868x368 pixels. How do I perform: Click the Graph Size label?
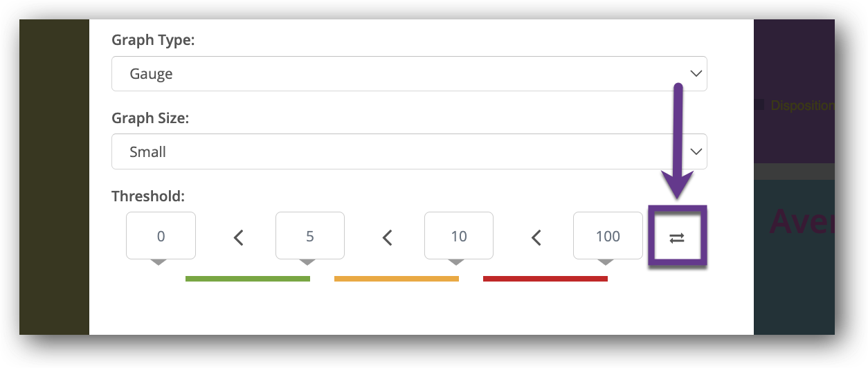coord(150,118)
